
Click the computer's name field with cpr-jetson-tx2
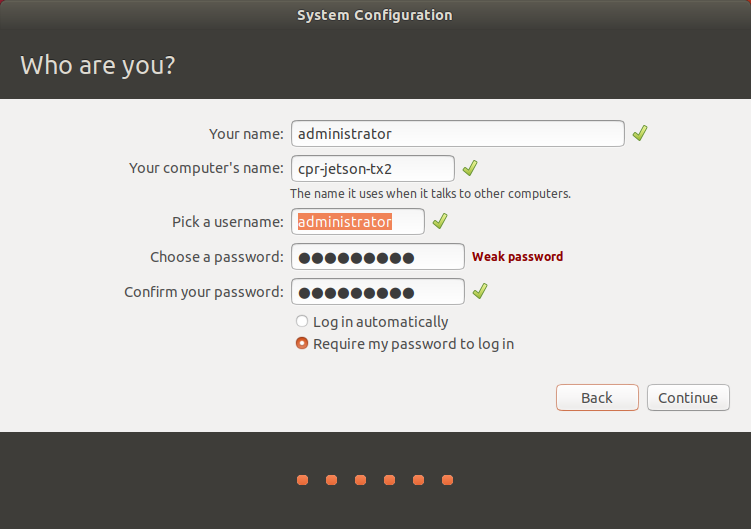coord(372,168)
